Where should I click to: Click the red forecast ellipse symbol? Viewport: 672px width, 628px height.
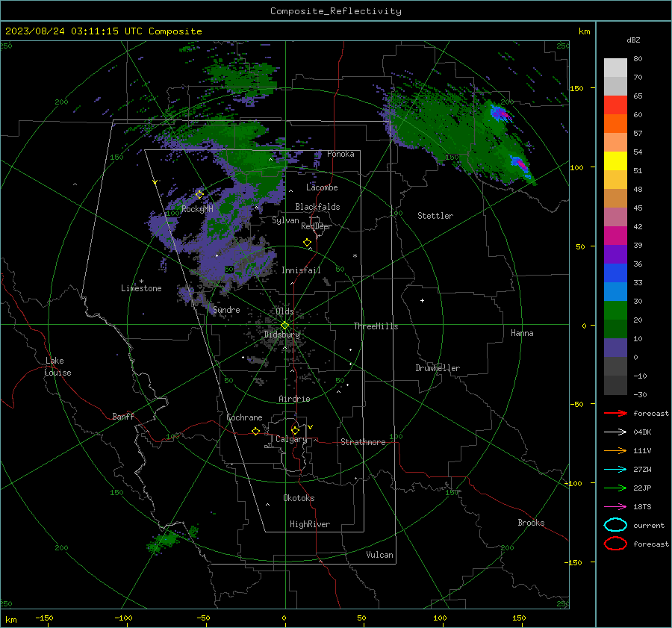point(615,544)
